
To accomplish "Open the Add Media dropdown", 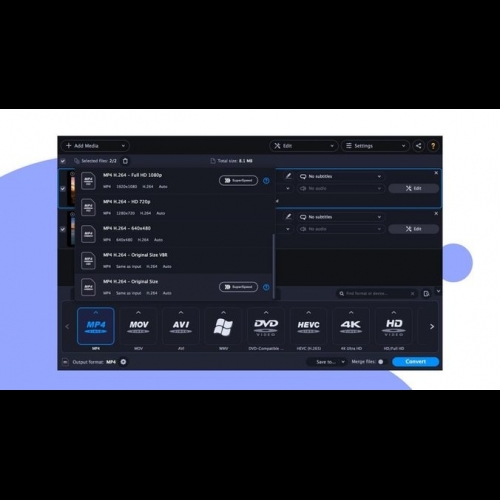I will [x=95, y=146].
